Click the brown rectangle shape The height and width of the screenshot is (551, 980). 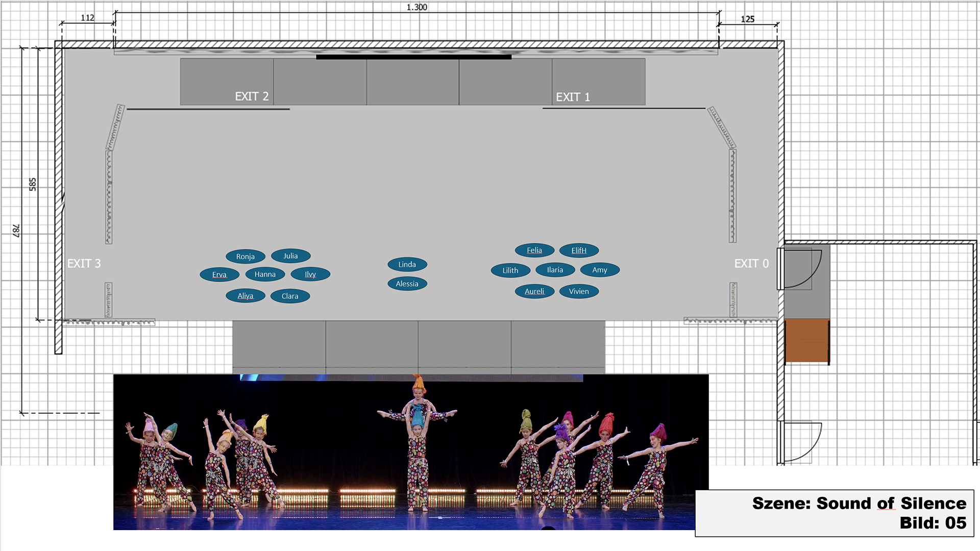tap(807, 341)
